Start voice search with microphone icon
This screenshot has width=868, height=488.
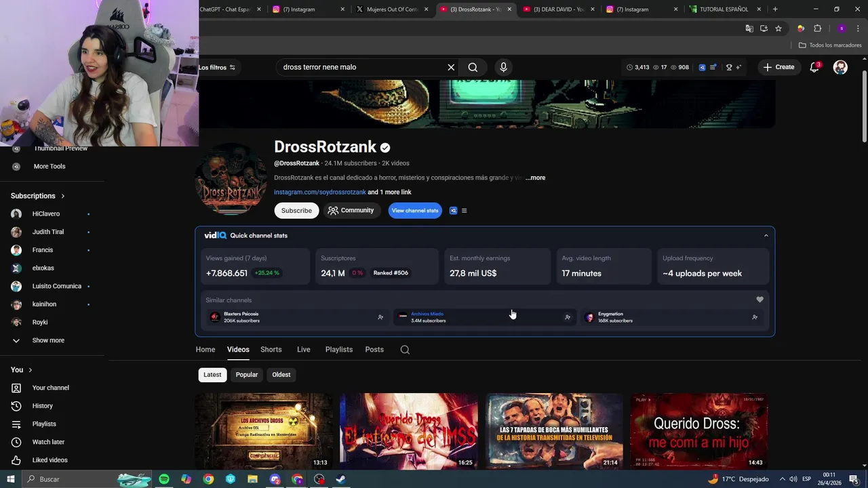pyautogui.click(x=503, y=67)
